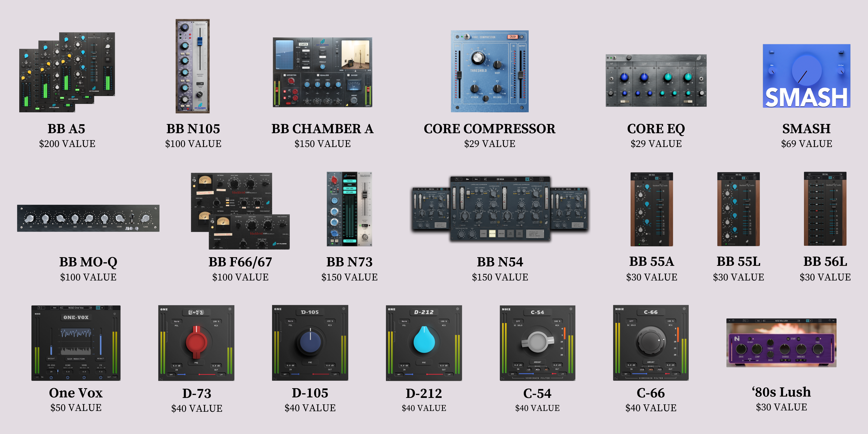Toggle Core Compressor power switch
The width and height of the screenshot is (868, 434).
pyautogui.click(x=467, y=37)
